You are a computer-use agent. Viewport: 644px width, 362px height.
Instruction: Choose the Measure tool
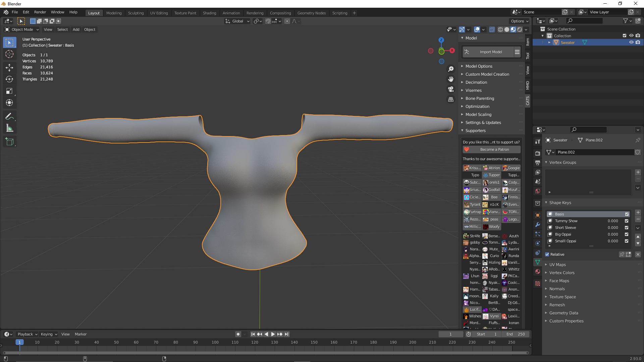(9, 128)
